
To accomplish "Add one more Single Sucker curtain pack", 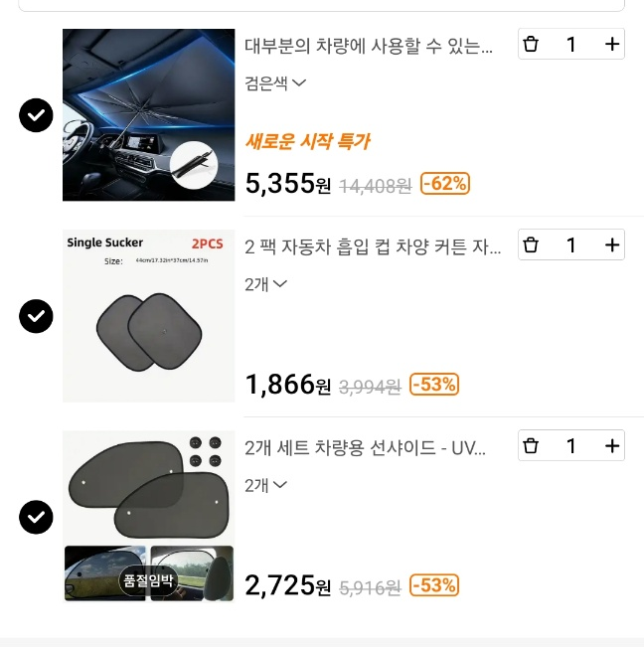I will (x=612, y=244).
